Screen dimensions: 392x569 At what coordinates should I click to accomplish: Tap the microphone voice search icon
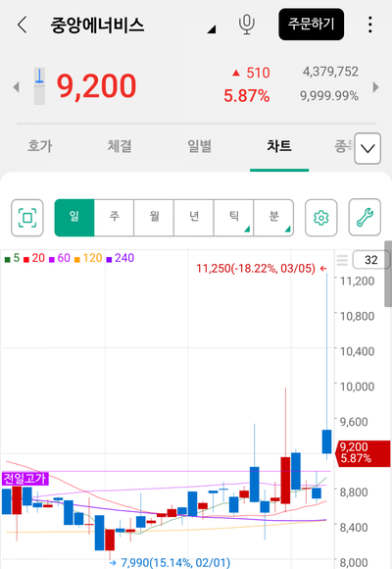coord(247,25)
